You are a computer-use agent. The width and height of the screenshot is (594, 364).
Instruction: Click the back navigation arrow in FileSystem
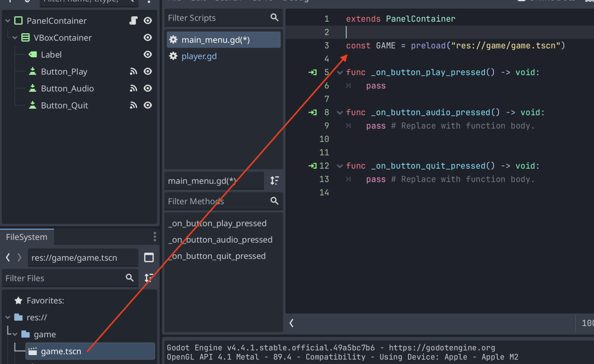(7, 257)
